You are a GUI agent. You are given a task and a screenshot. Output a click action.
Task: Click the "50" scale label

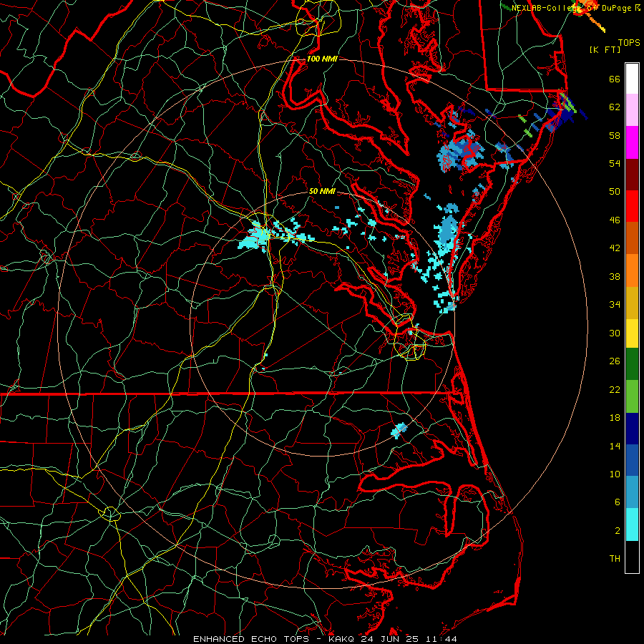click(x=615, y=192)
